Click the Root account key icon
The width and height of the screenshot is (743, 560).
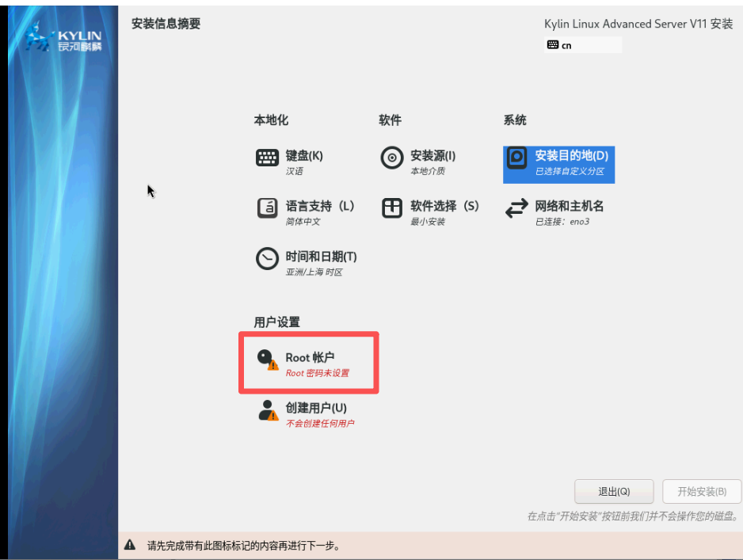click(x=268, y=360)
